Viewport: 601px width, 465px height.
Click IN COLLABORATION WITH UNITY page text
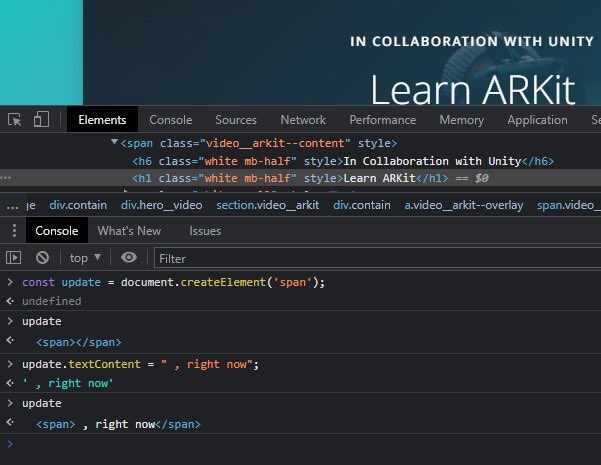click(x=472, y=41)
